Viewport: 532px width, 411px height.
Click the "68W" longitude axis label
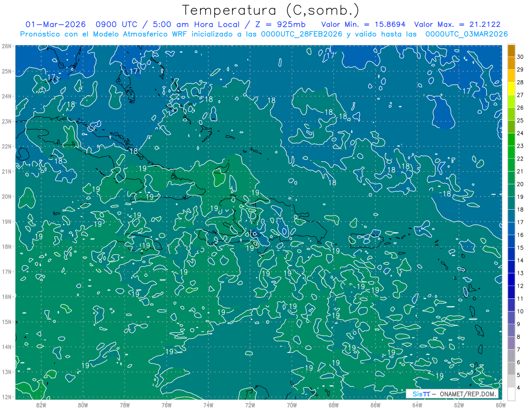(333, 405)
